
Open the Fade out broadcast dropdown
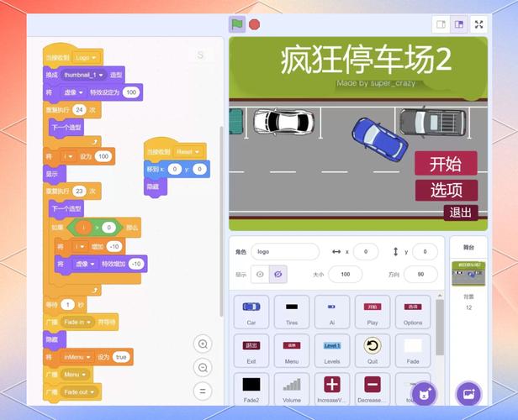(79, 392)
